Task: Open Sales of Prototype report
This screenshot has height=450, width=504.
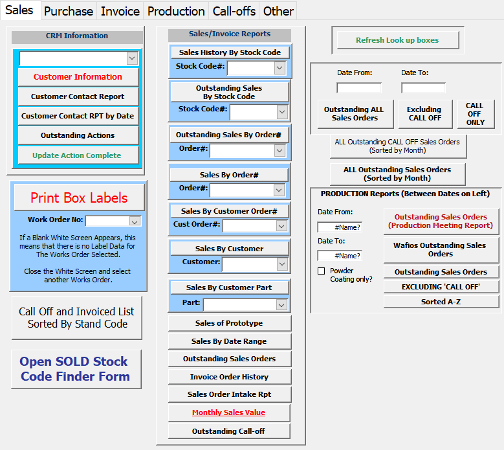Action: (229, 323)
